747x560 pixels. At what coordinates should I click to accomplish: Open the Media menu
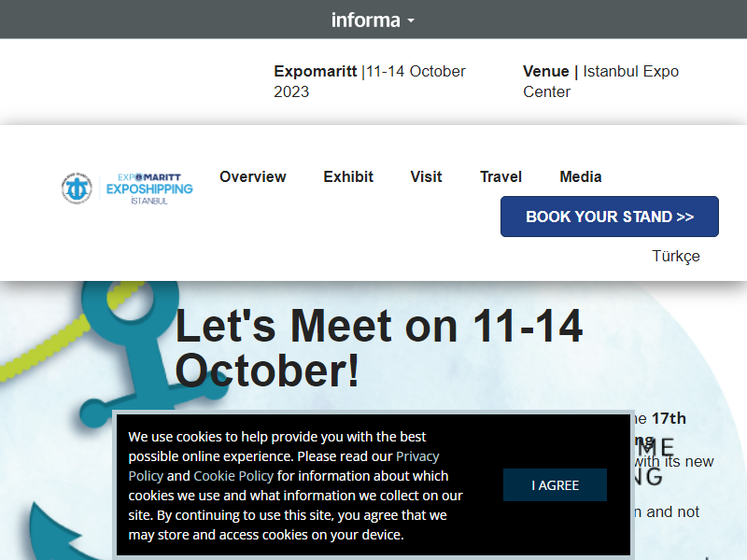point(580,176)
